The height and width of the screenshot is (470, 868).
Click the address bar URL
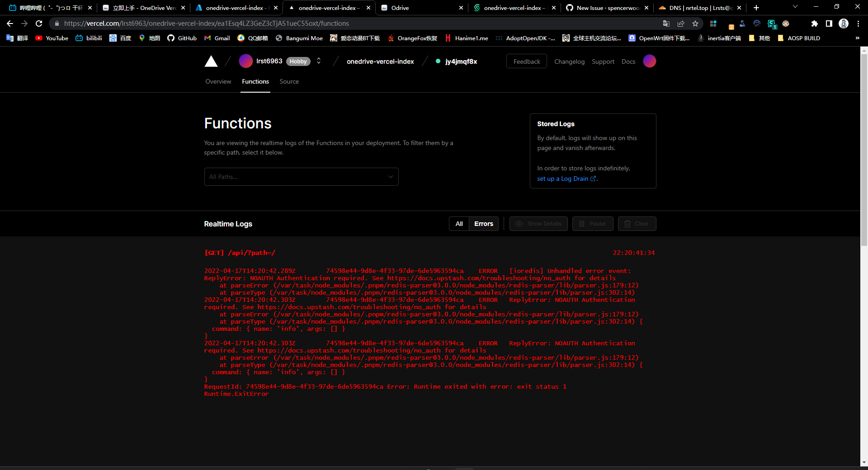tap(207, 23)
